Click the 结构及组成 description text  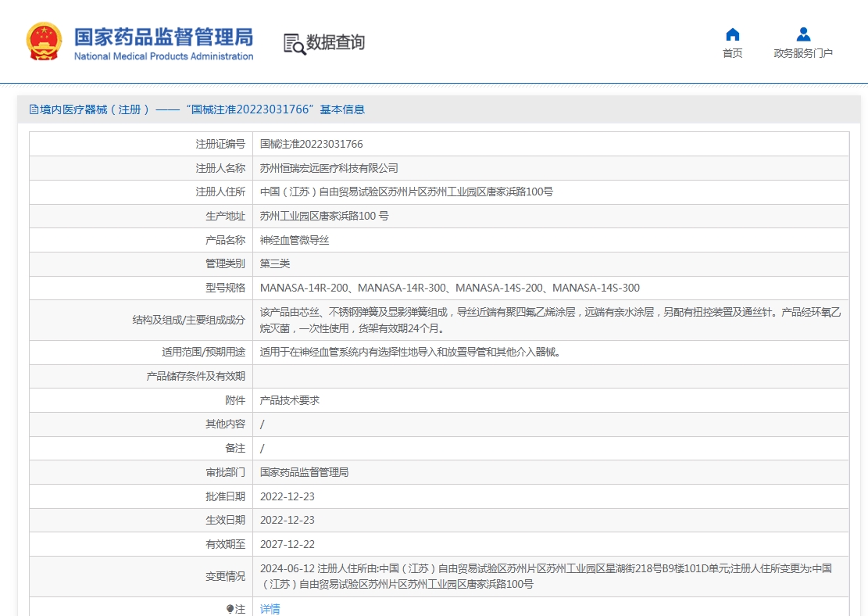pyautogui.click(x=550, y=321)
